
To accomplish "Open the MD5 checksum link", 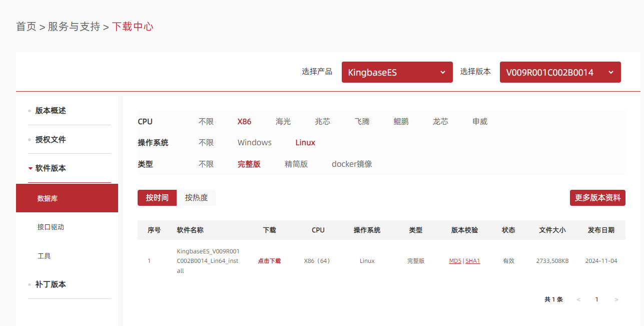I will point(455,261).
